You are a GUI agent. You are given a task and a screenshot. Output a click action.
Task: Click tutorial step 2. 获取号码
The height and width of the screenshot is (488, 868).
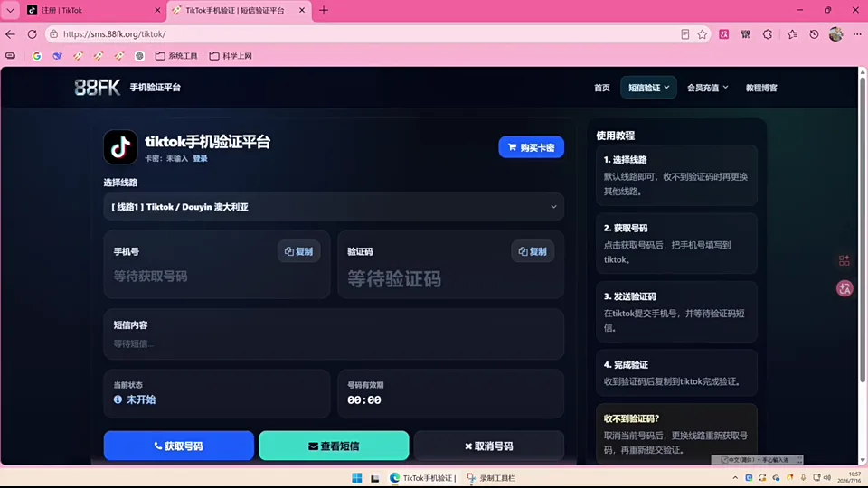[x=676, y=243]
